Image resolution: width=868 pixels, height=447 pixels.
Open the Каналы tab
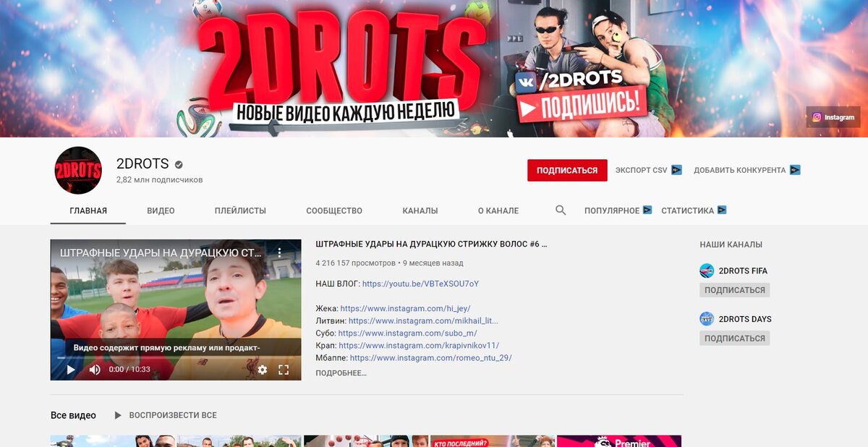click(x=420, y=210)
